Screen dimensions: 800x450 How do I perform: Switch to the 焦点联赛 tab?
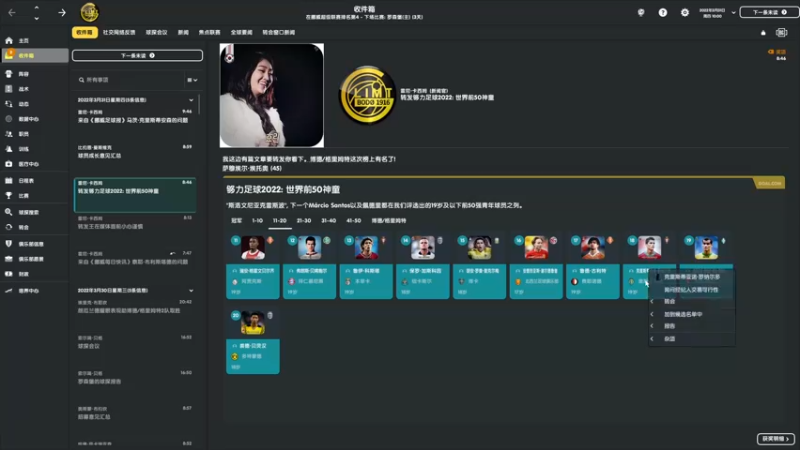[209, 32]
